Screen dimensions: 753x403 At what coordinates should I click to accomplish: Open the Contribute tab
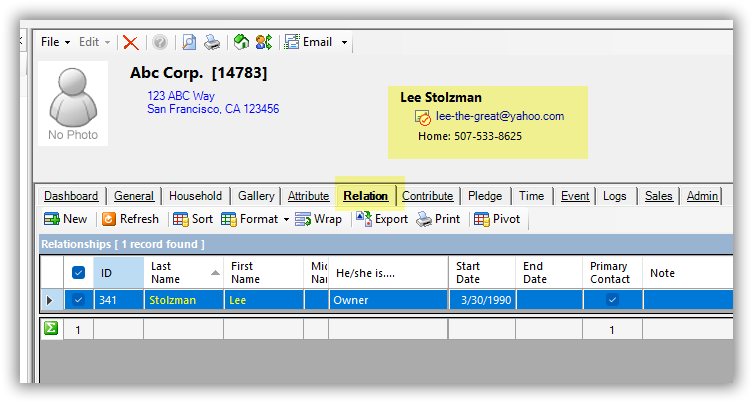(x=427, y=196)
